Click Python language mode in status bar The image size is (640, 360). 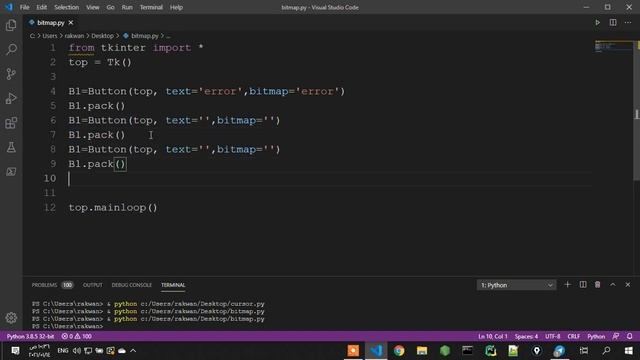(596, 336)
